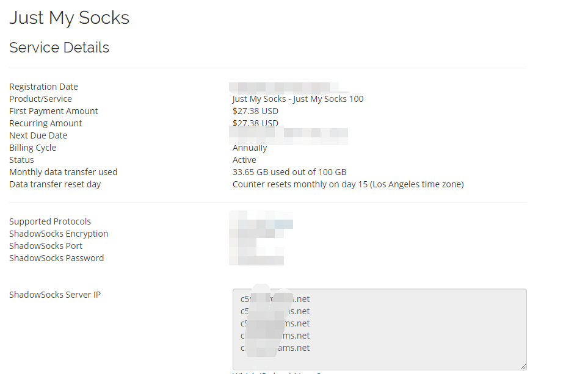588x374 pixels.
Task: Click the "Active" status value
Action: [244, 160]
